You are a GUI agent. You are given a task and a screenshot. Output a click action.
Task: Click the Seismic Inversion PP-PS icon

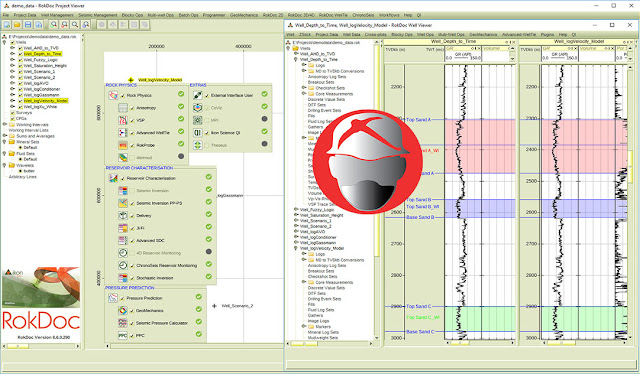[x=123, y=203]
